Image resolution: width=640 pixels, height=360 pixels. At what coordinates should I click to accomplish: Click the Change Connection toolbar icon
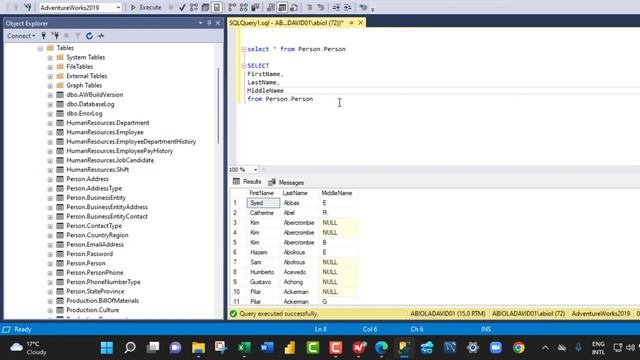click(x=28, y=7)
